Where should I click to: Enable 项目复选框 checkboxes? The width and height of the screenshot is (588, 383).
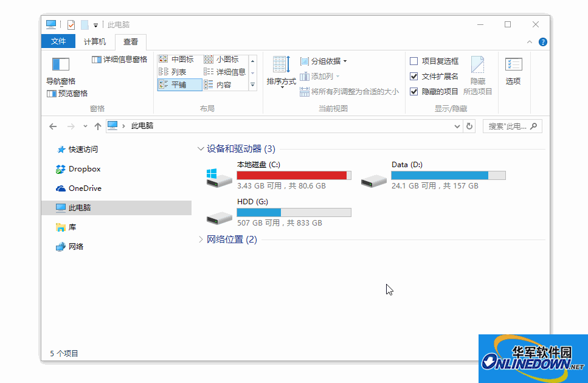coord(414,61)
